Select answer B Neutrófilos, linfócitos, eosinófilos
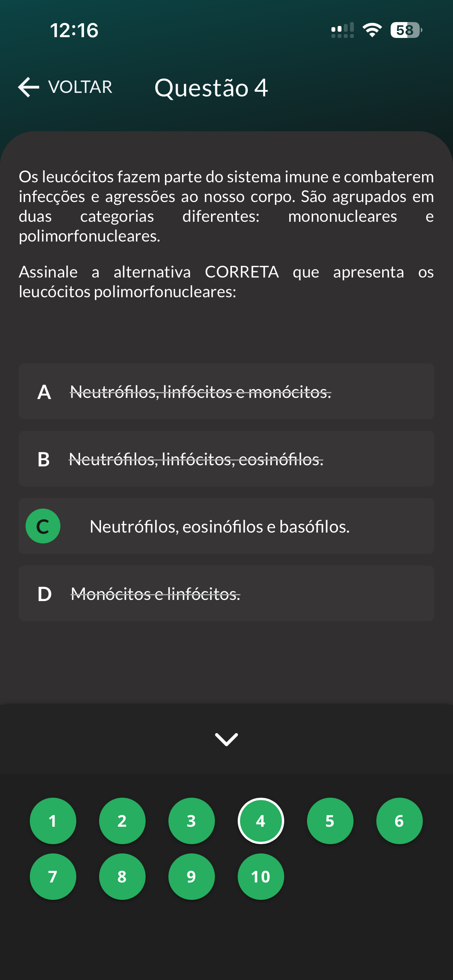 [226, 459]
